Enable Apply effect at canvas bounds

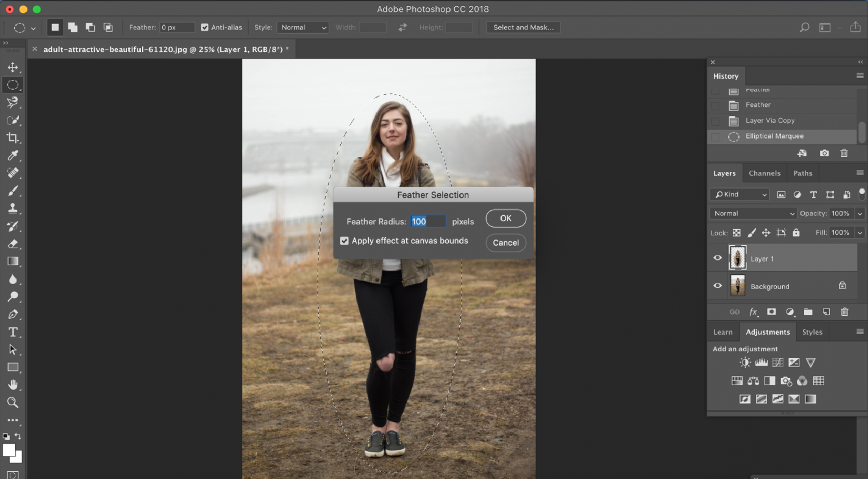point(345,240)
